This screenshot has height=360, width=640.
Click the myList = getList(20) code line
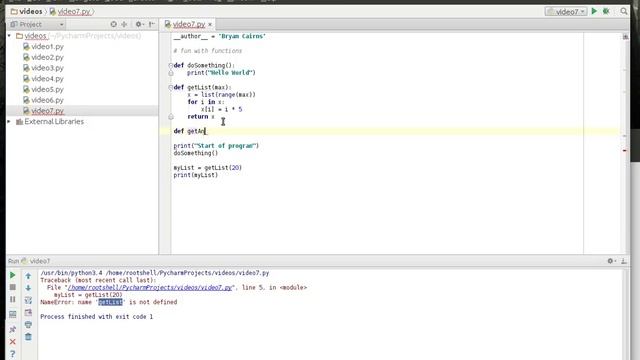207,168
